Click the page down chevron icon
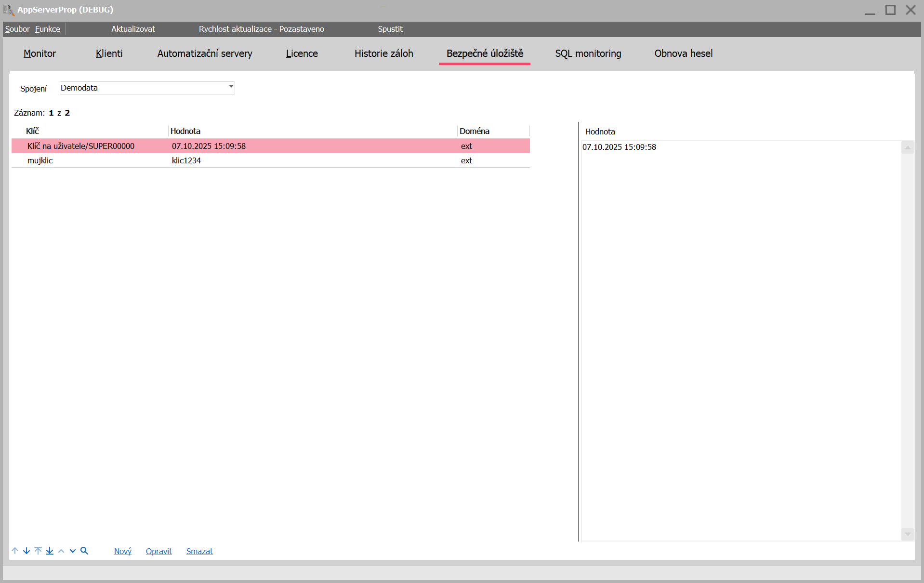The width and height of the screenshot is (924, 583). [73, 551]
